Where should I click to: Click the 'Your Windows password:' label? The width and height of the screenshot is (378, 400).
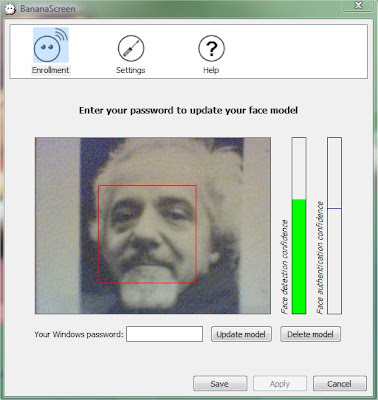pos(79,334)
